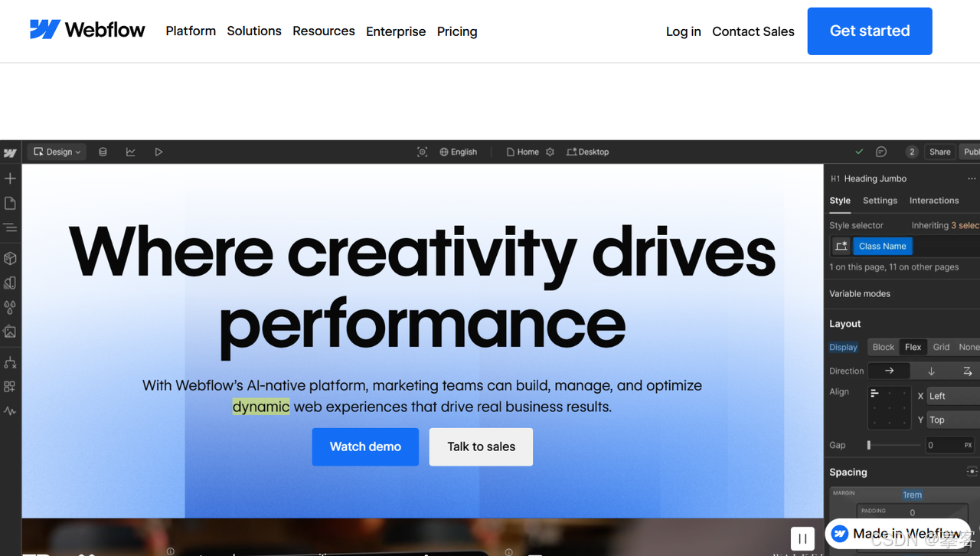The image size is (980, 556).
Task: Open the CMS database icon in the top bar
Action: [103, 152]
